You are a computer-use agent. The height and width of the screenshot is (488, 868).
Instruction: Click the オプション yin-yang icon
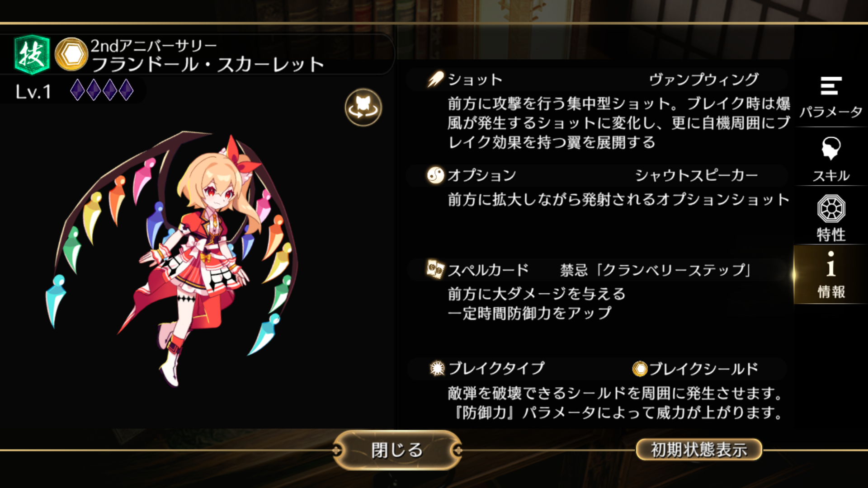[435, 175]
